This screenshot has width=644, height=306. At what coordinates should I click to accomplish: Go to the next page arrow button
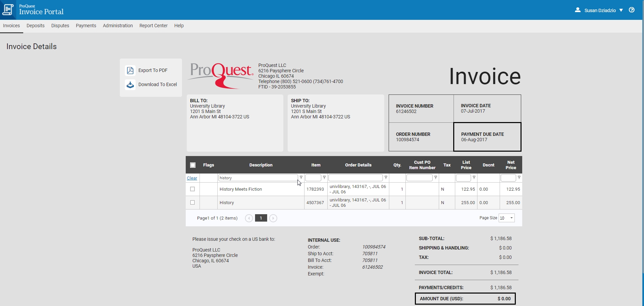pyautogui.click(x=273, y=218)
